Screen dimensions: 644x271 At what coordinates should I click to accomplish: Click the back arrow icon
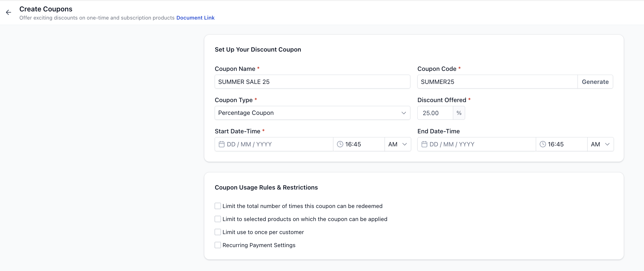click(8, 12)
